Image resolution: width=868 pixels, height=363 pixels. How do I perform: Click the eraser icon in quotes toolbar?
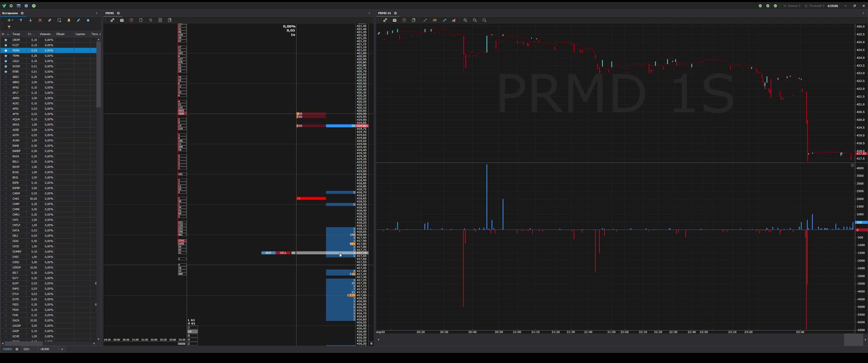[x=49, y=20]
